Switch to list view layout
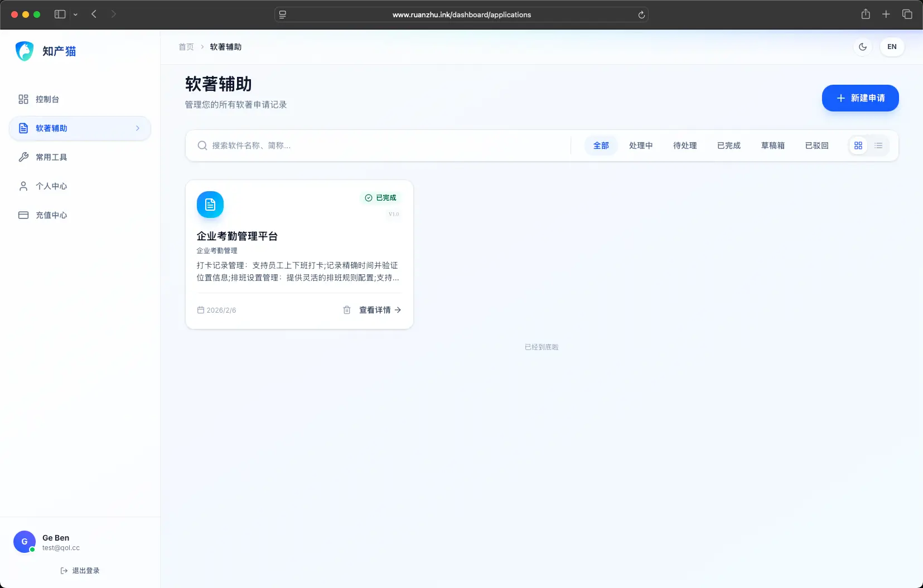The width and height of the screenshot is (923, 588). tap(878, 145)
